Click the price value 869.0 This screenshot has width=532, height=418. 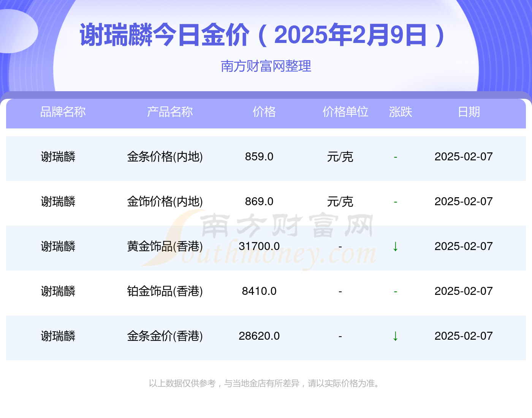coord(259,201)
